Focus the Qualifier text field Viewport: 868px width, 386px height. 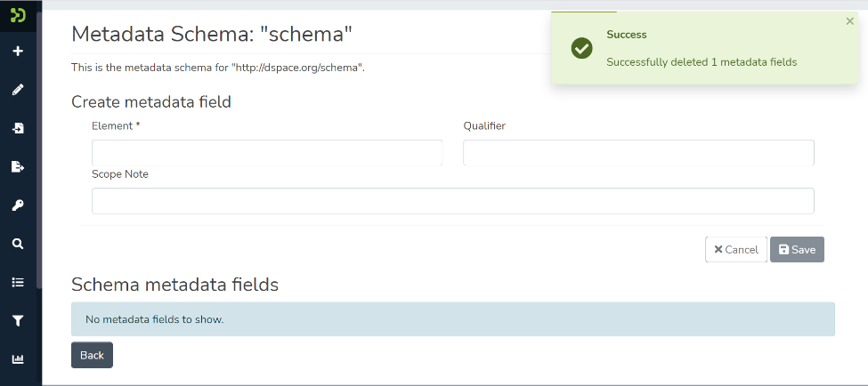point(638,153)
